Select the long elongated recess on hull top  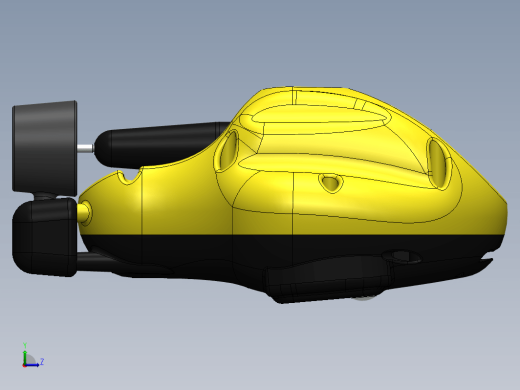(321, 114)
